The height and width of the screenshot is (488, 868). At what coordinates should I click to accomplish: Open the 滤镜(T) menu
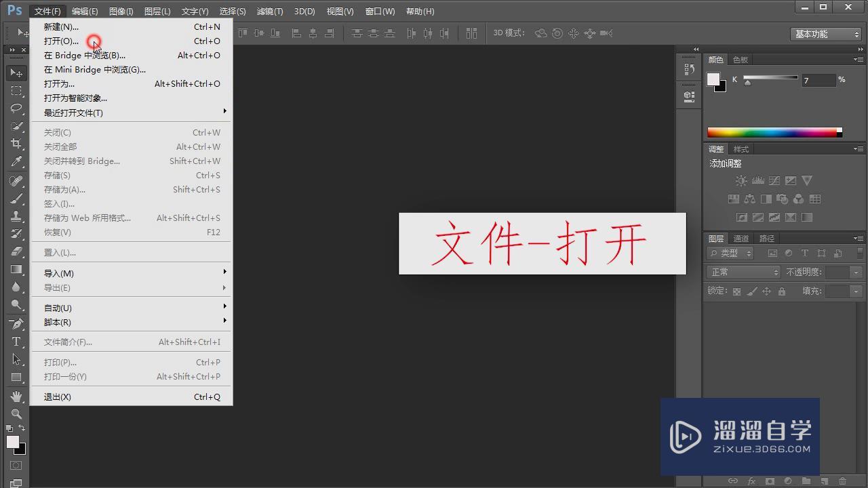pyautogui.click(x=270, y=12)
